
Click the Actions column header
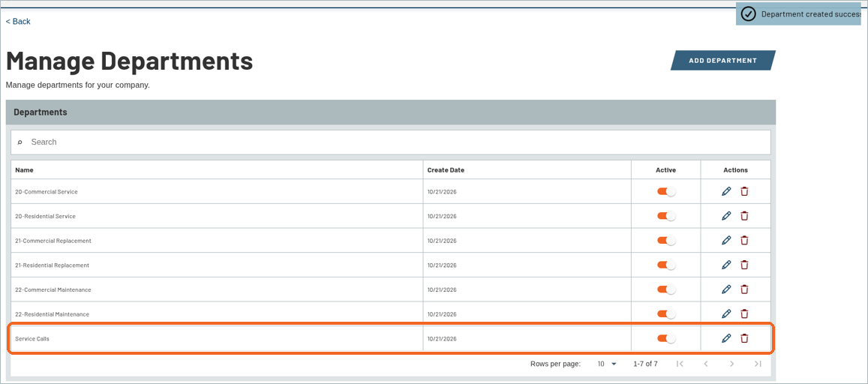(735, 169)
